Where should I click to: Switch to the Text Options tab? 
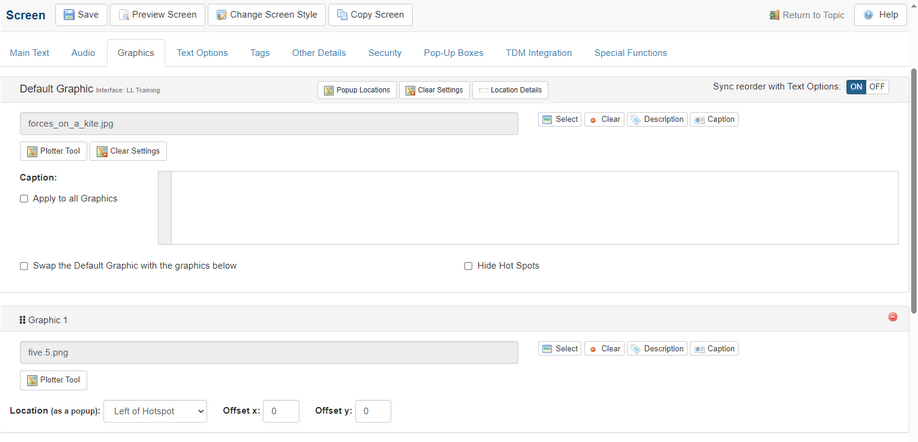pyautogui.click(x=202, y=53)
